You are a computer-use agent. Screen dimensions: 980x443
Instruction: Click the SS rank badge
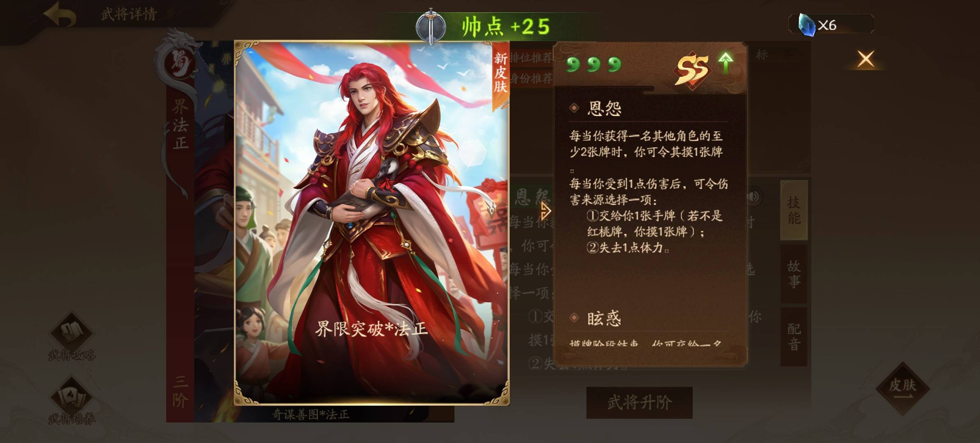pos(692,69)
